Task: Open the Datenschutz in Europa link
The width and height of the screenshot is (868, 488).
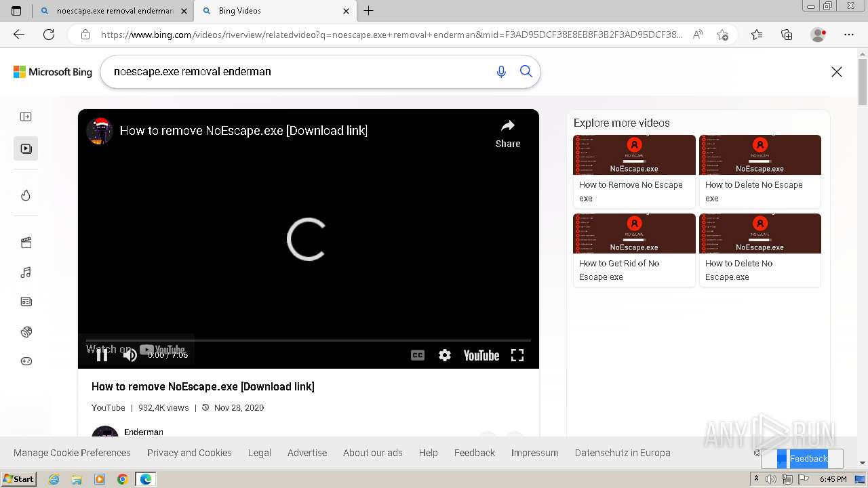Action: coord(623,453)
